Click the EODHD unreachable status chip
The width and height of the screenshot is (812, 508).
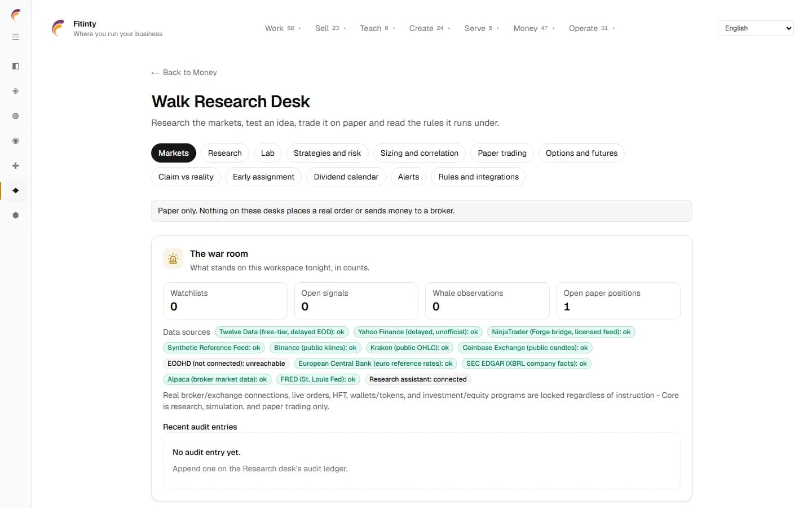tap(226, 364)
